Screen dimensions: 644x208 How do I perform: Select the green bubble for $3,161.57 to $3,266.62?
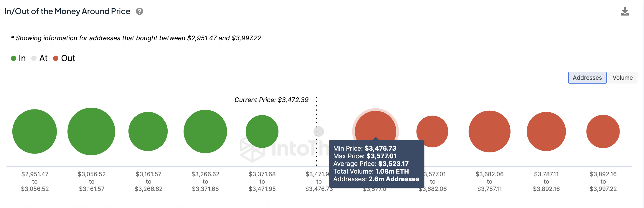tap(148, 132)
